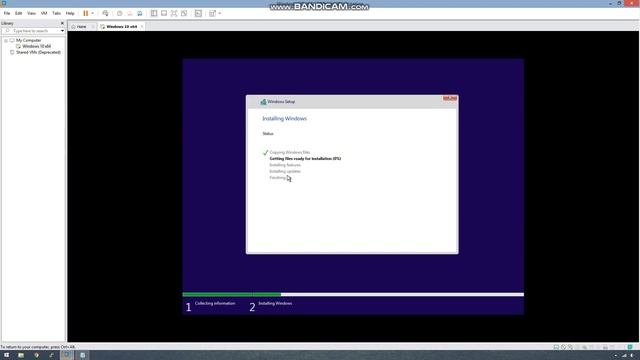
Task: Open the Tabs menu
Action: (x=56, y=13)
